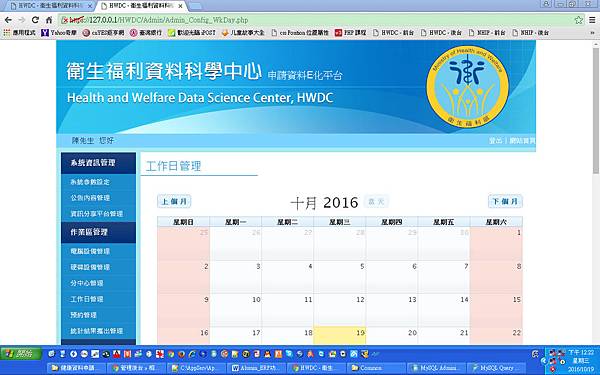
Task: Select the 作業區管理 sidebar header
Action: pos(98,232)
